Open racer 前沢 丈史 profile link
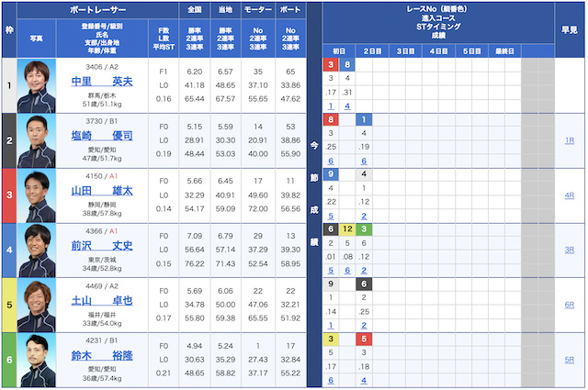588x390 pixels. [102, 246]
